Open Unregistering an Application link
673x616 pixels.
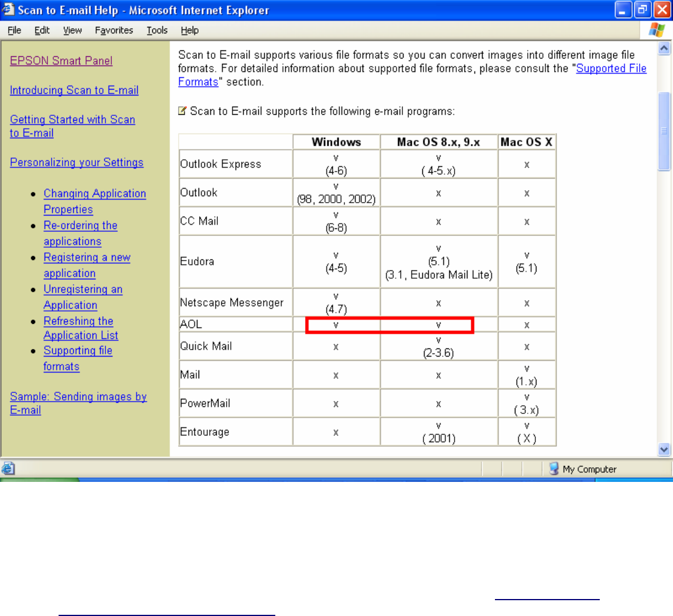point(83,297)
